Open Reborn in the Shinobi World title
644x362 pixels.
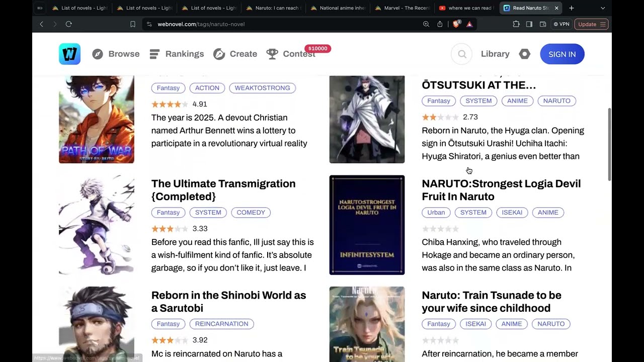[x=229, y=302]
